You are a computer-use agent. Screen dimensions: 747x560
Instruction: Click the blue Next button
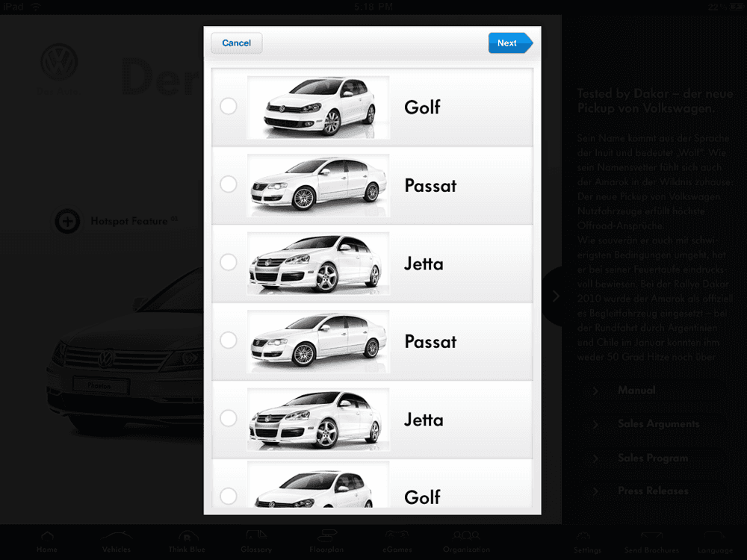(x=510, y=43)
